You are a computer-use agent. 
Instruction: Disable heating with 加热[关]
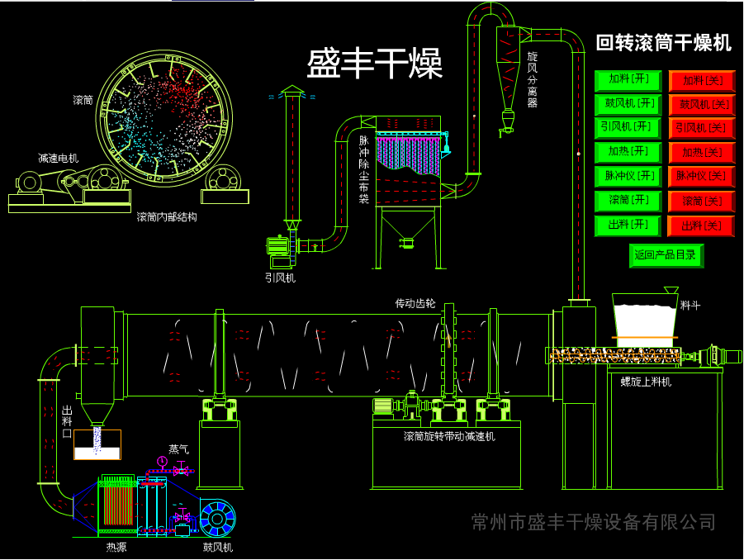tap(701, 153)
